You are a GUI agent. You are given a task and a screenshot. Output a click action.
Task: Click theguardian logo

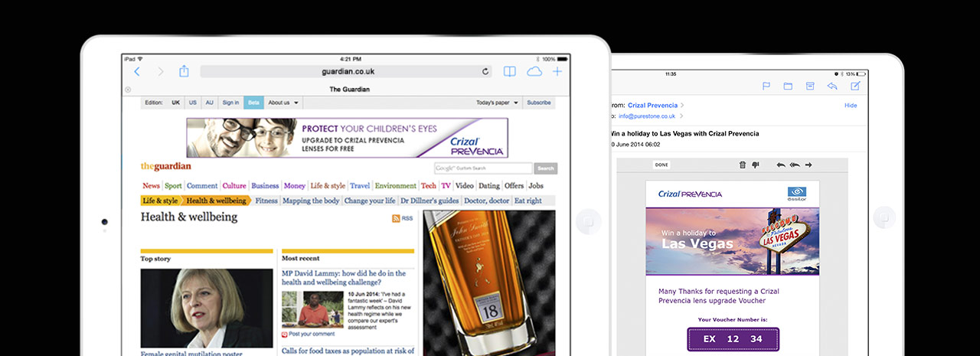click(166, 166)
